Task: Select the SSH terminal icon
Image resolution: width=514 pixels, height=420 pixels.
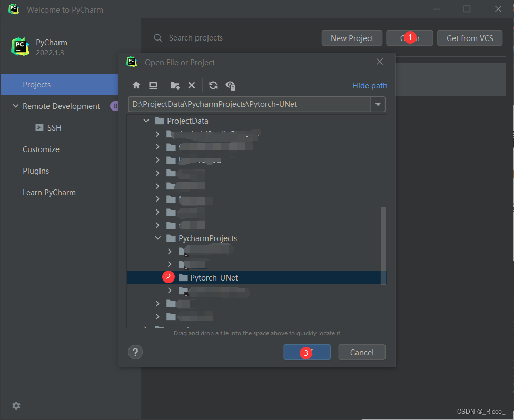Action: click(x=39, y=127)
